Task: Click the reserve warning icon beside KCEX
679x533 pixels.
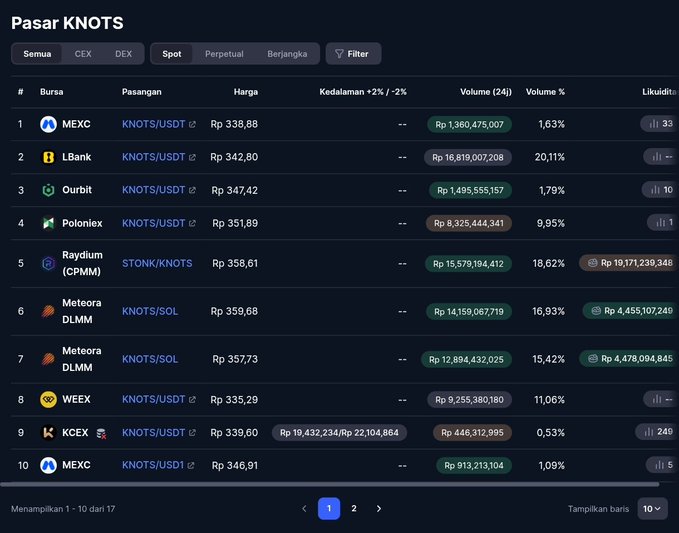Action: point(101,433)
